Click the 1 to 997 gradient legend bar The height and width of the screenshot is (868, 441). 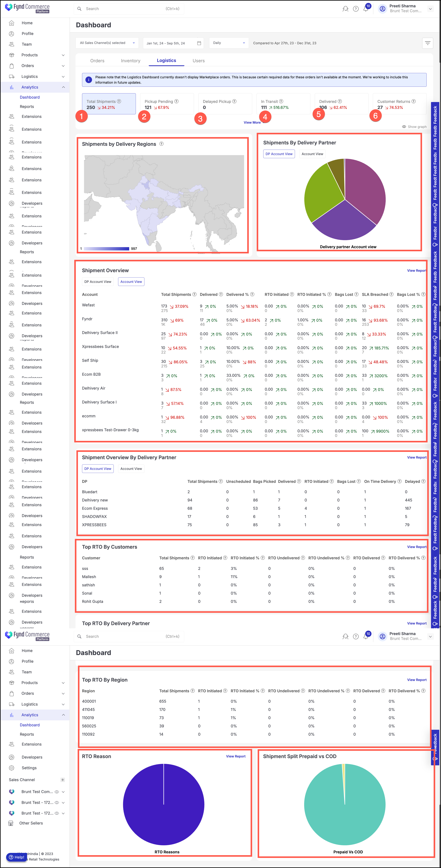coord(106,249)
